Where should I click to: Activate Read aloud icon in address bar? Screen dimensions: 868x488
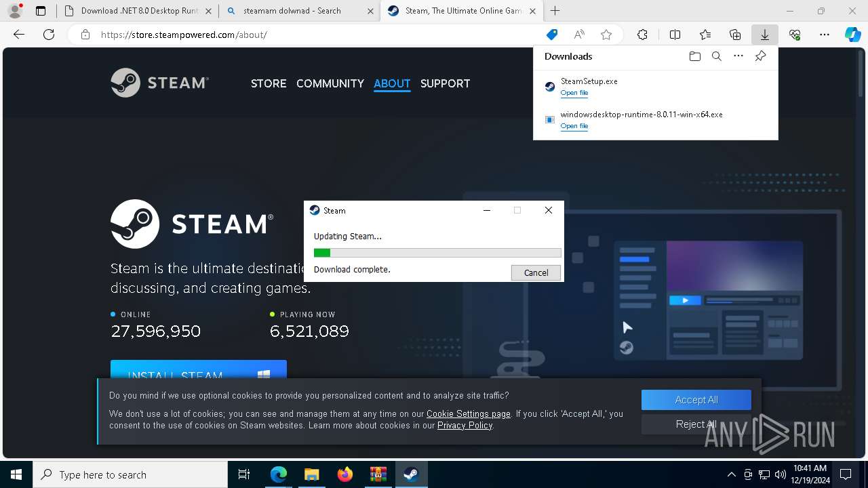coord(579,35)
